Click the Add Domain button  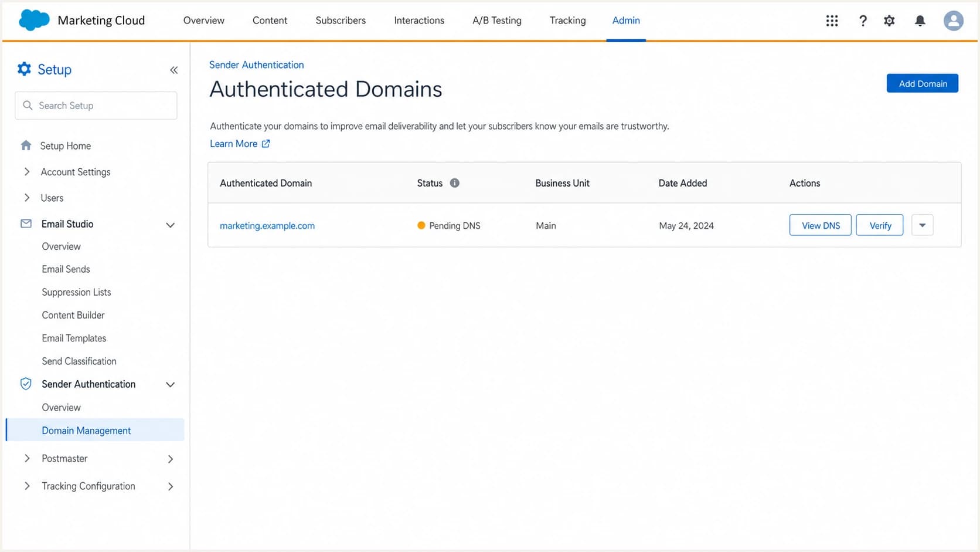coord(923,83)
